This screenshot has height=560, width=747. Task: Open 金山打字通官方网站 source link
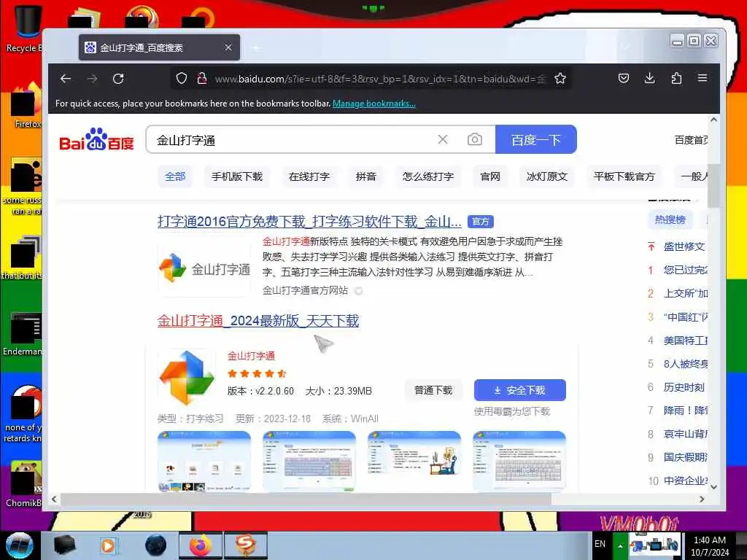(x=305, y=290)
